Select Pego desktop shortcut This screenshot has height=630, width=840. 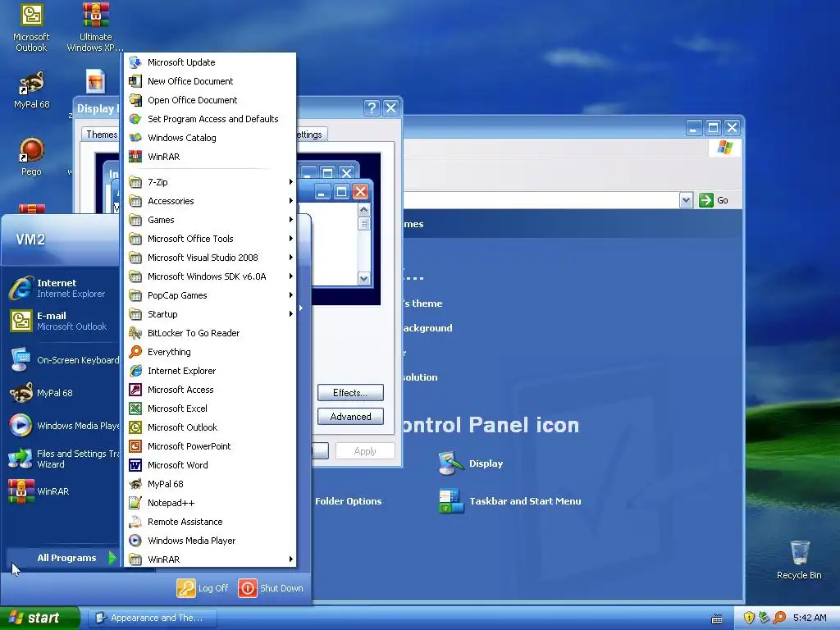tap(31, 157)
